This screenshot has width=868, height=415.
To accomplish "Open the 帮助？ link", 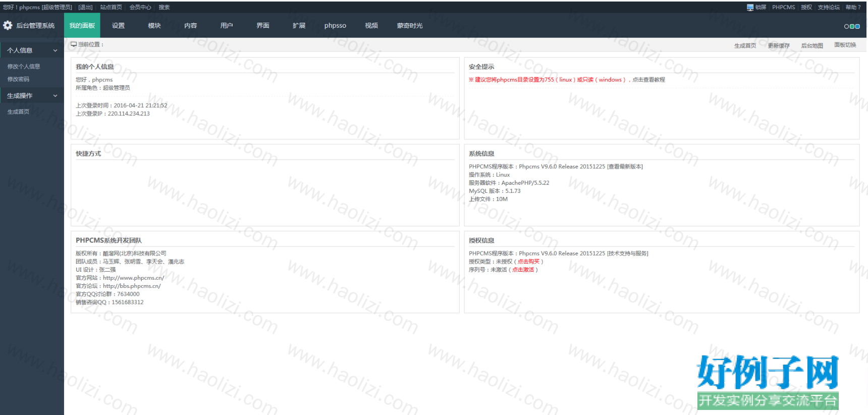I will click(853, 7).
